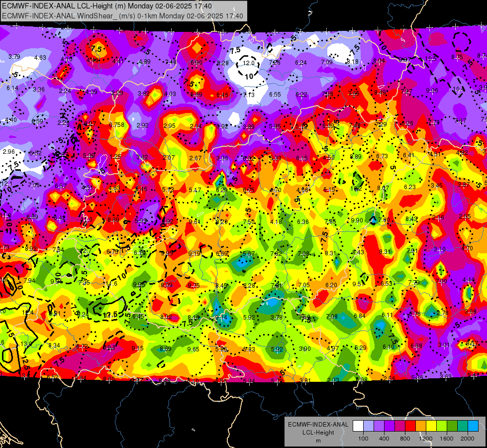Click the orange legend swatch

point(421,426)
